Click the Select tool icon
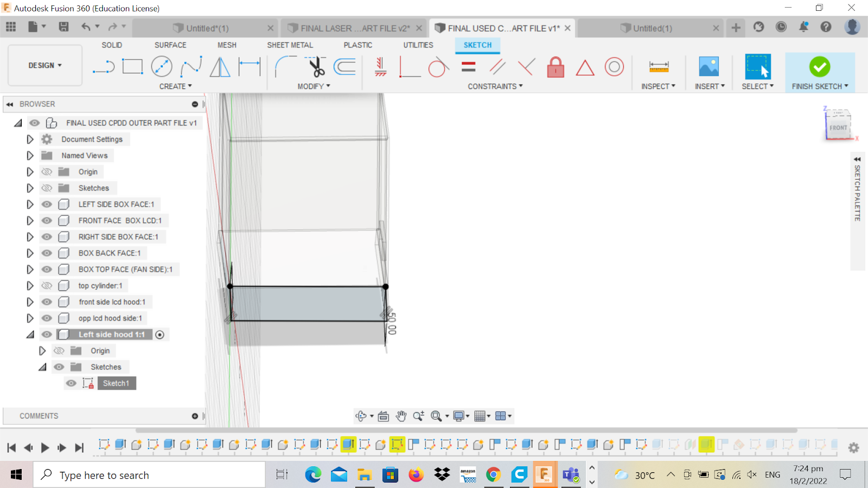 point(758,67)
